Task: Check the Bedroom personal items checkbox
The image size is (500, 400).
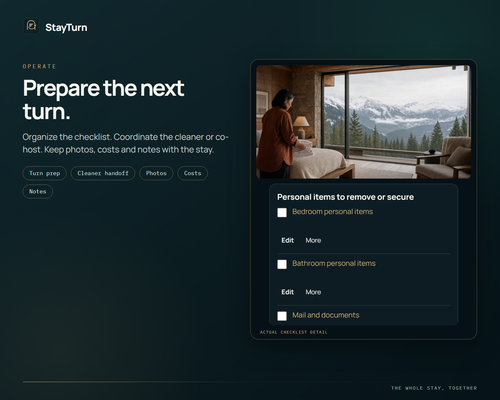Action: [282, 212]
